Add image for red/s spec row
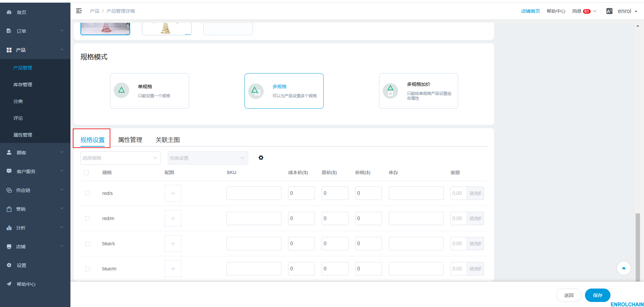The image size is (644, 307). pos(173,193)
